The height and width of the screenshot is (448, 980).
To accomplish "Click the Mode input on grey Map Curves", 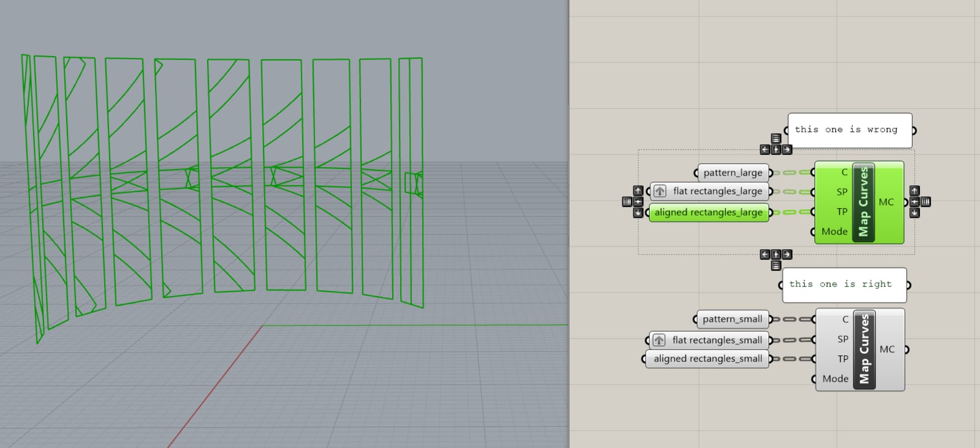I will pyautogui.click(x=835, y=379).
